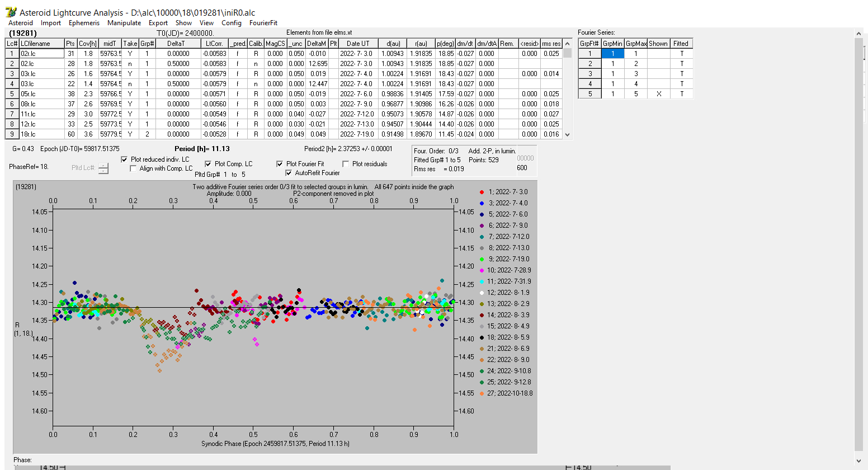This screenshot has width=868, height=470.
Task: Click cyan legend dot for 11; 2022-7-31.9
Action: pyautogui.click(x=482, y=281)
